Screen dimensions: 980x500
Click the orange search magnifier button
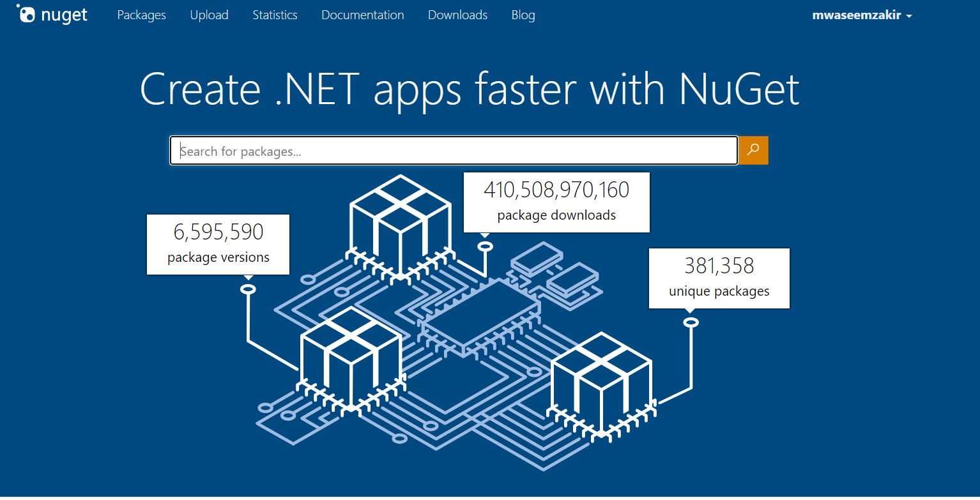(x=753, y=150)
